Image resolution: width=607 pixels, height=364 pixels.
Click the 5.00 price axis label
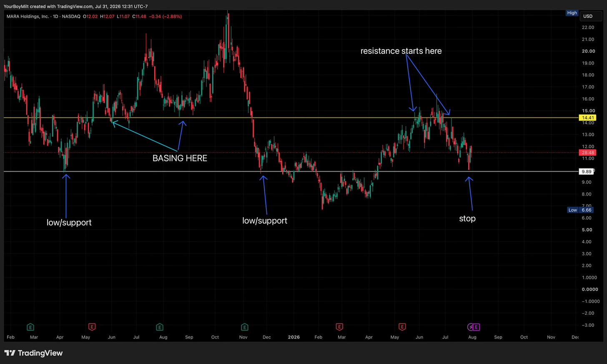(x=587, y=230)
